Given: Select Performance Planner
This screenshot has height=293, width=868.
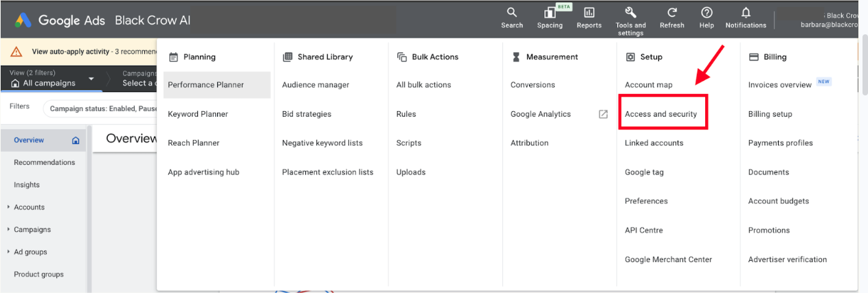Looking at the screenshot, I should click(x=216, y=85).
